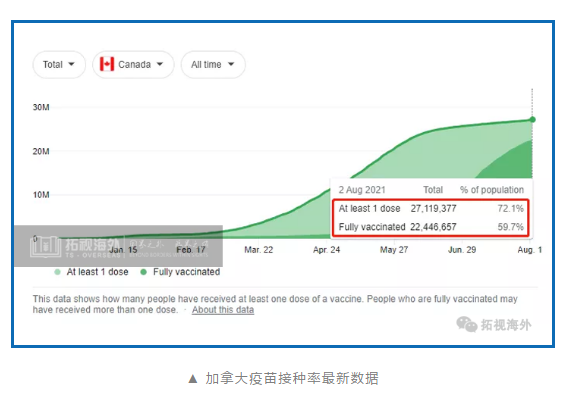Click the green data point on the chart end
The height and width of the screenshot is (398, 562).
[x=532, y=119]
